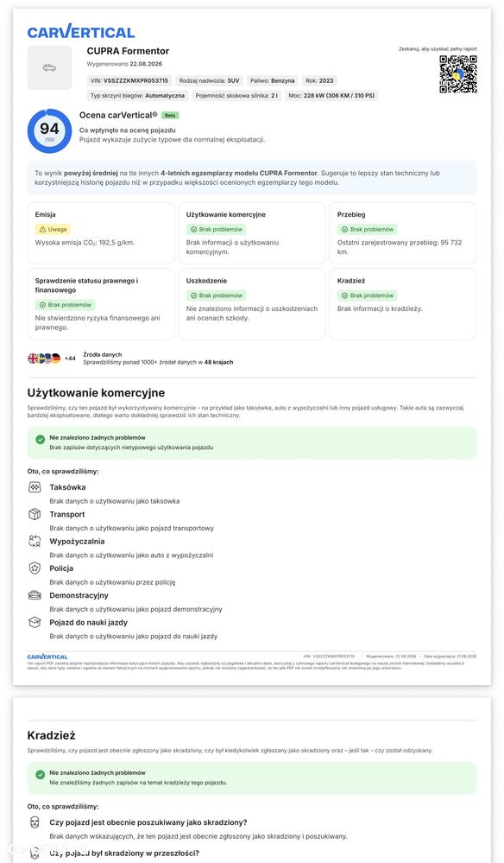Open the Uszkodzenie damage card
This screenshot has width=504, height=863.
[252, 303]
